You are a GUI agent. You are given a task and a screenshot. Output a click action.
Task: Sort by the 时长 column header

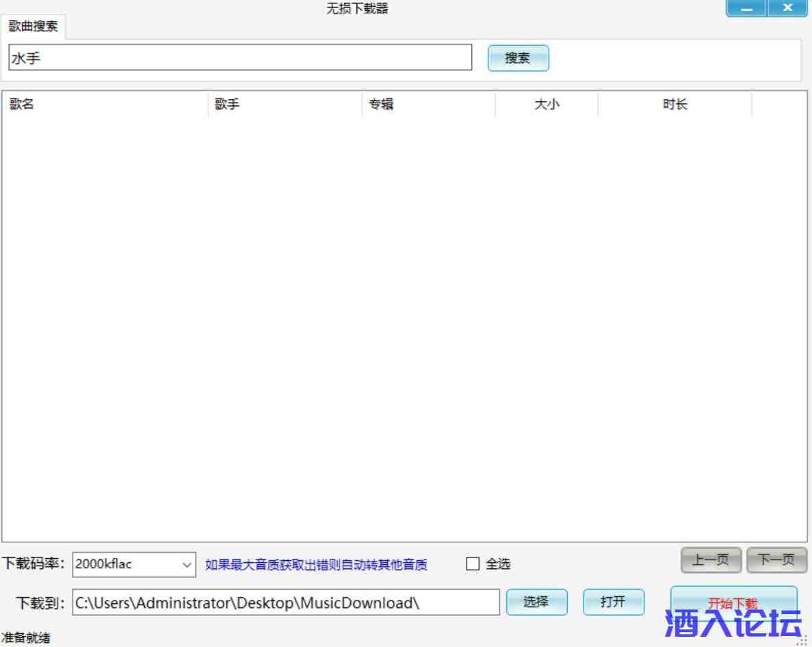[x=675, y=104]
